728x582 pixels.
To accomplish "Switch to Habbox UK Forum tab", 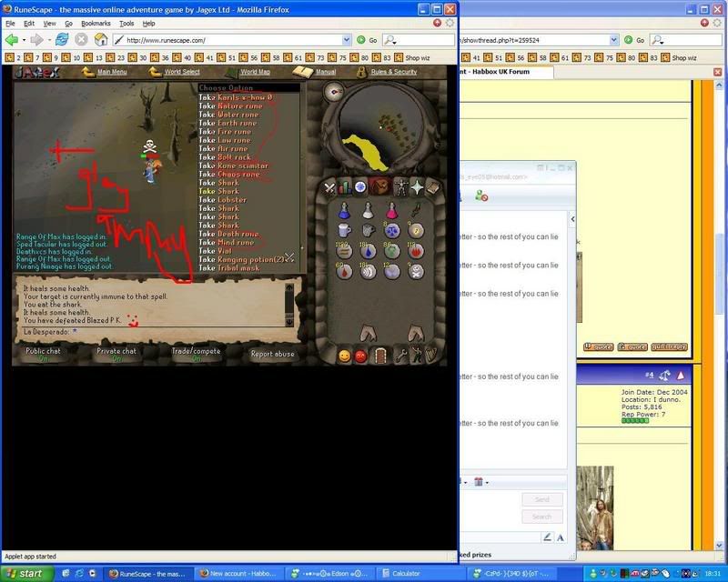I will [506, 72].
